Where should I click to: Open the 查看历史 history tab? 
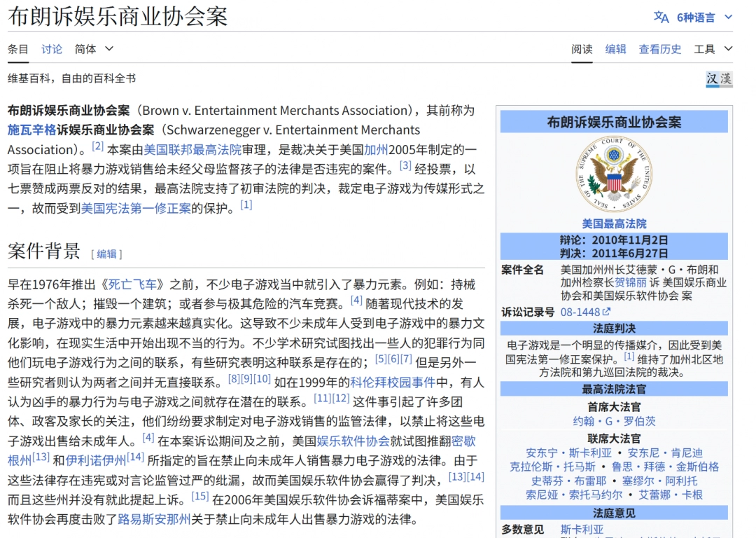tap(659, 49)
